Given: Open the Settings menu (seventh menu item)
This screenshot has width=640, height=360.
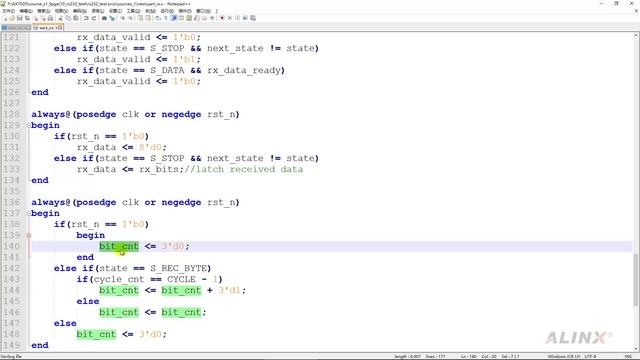Looking at the screenshot, I should tap(116, 11).
